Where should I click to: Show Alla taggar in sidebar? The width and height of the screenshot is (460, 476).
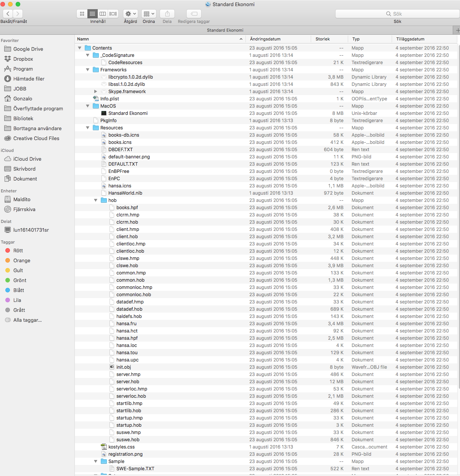(x=27, y=320)
